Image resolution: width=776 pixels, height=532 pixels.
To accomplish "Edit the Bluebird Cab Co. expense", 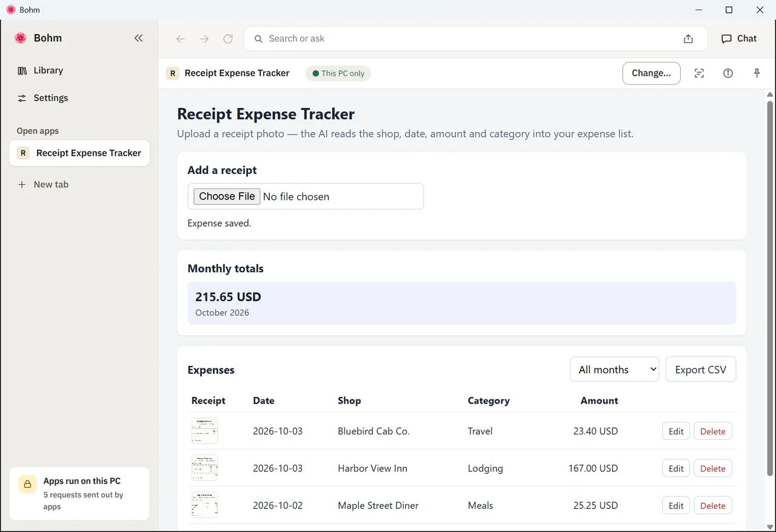I will click(x=676, y=431).
